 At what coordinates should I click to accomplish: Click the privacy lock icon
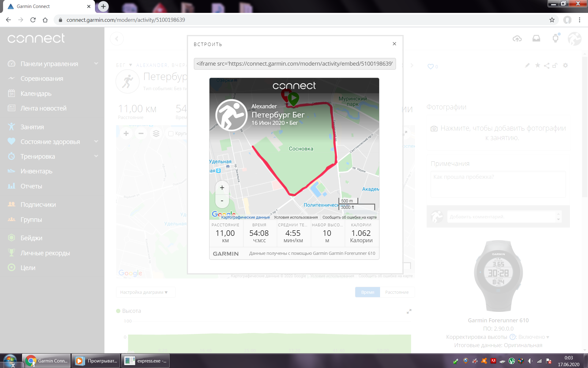(x=555, y=65)
